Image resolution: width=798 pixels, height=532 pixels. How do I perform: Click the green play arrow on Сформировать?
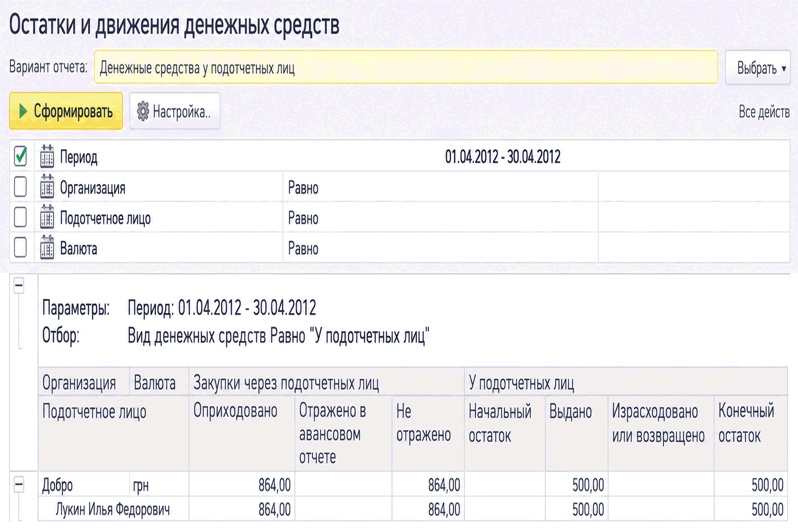(22, 111)
